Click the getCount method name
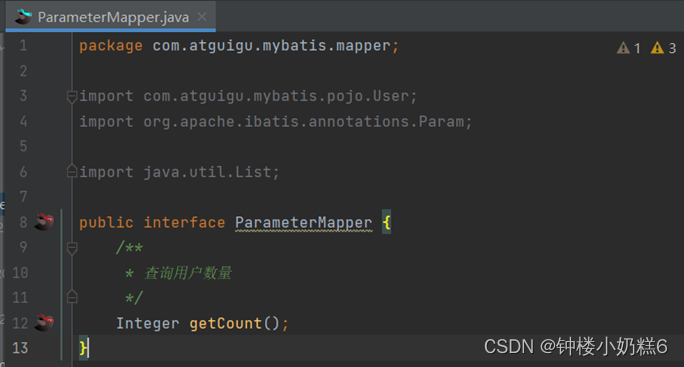 (x=226, y=323)
